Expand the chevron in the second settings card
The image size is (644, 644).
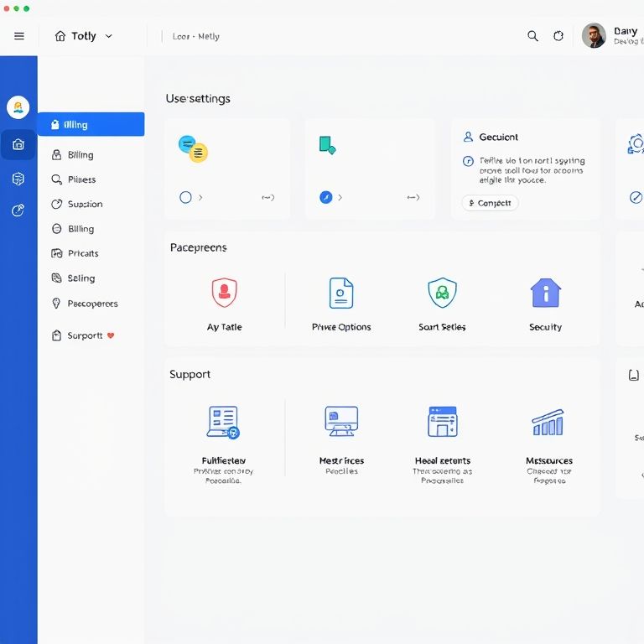point(340,198)
